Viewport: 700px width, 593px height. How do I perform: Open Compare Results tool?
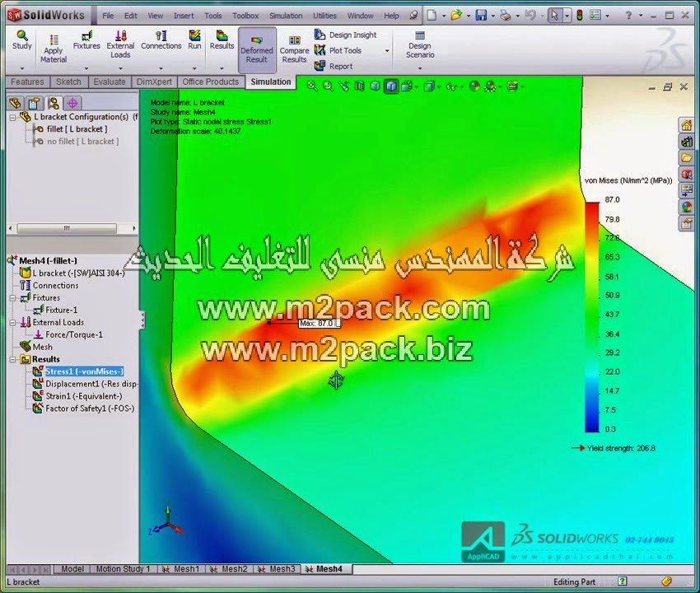tap(294, 49)
